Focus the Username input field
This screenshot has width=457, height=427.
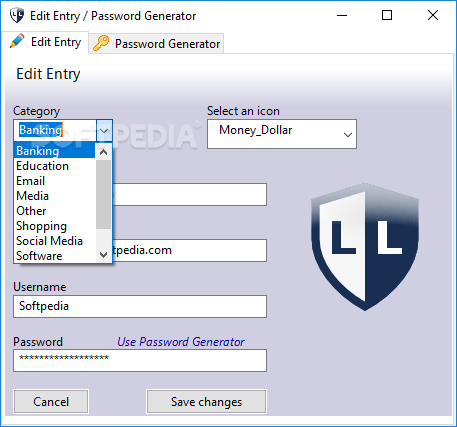[x=140, y=306]
